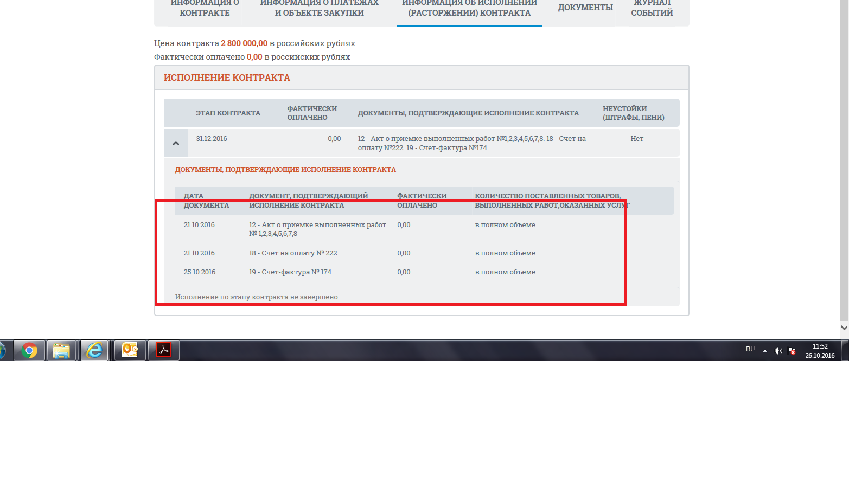Screen dimensions: 868x488
Task: Click "Неустойки (штрафы, пени)" column header
Action: click(634, 113)
